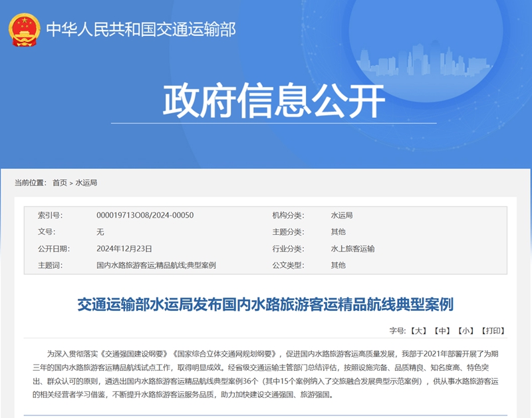The height and width of the screenshot is (418, 532).
Task: Set font size to 中
Action: click(x=442, y=331)
